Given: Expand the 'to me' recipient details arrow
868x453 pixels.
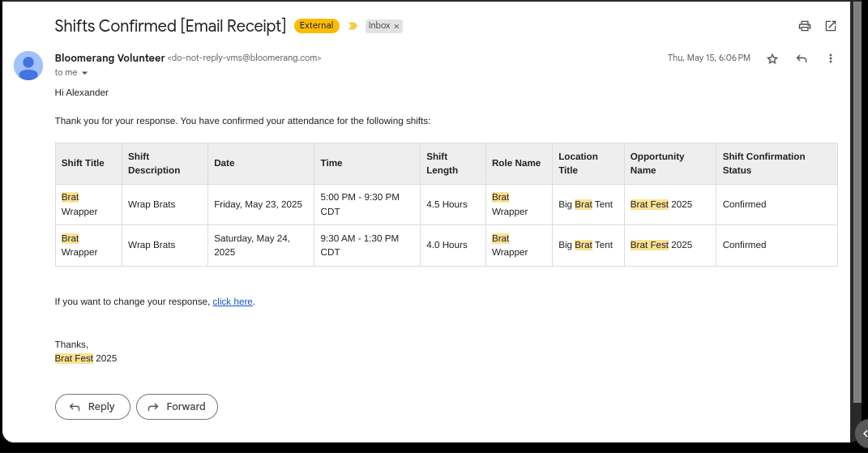Looking at the screenshot, I should [x=84, y=73].
